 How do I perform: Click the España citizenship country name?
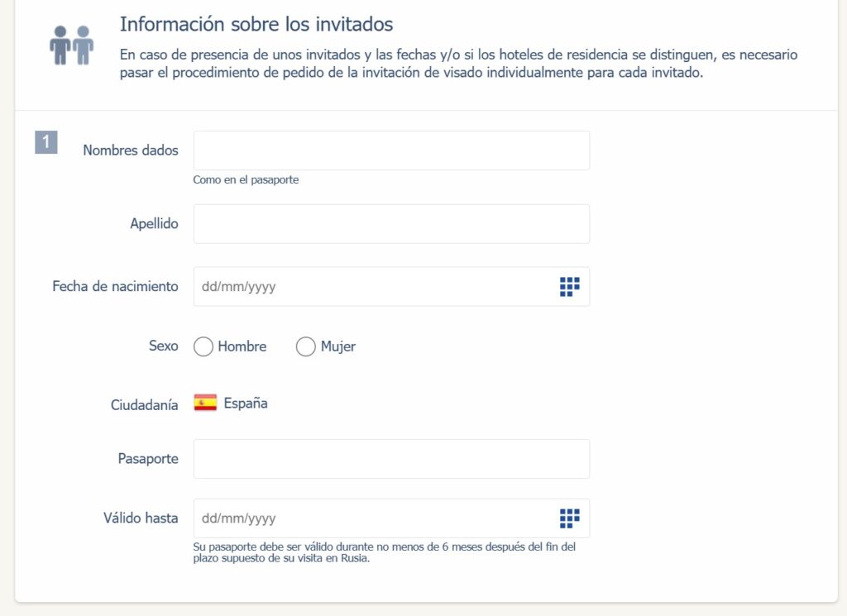246,404
